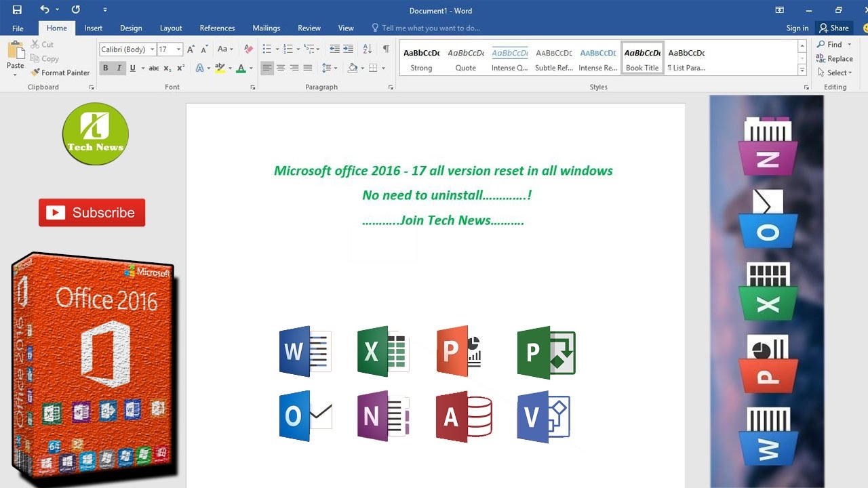
Task: Toggle Bold formatting
Action: click(105, 68)
